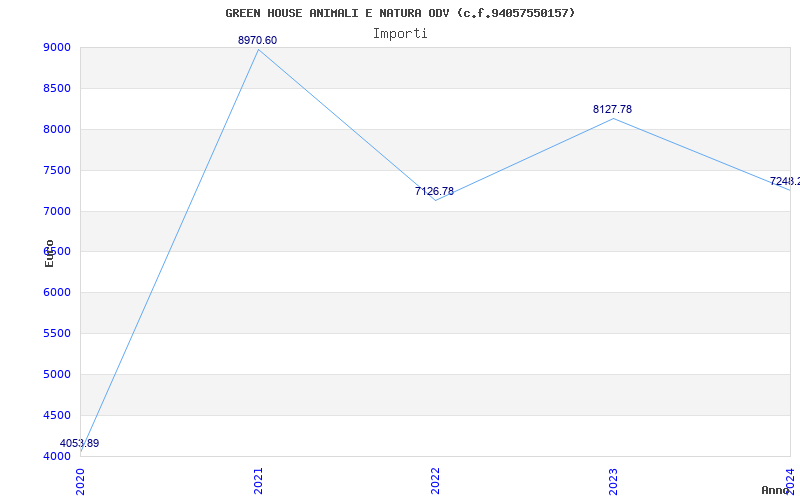Click the 7126.78 data label
This screenshot has height=500, width=800.
434,191
